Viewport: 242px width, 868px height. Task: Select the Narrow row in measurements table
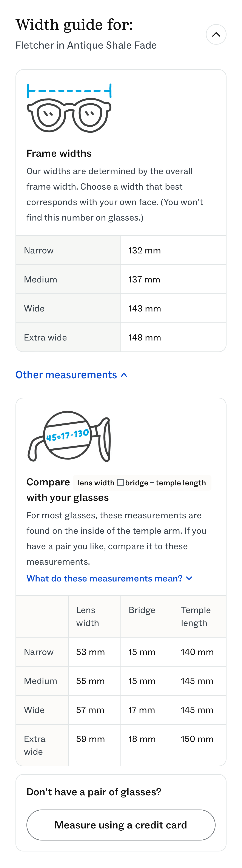pyautogui.click(x=121, y=652)
